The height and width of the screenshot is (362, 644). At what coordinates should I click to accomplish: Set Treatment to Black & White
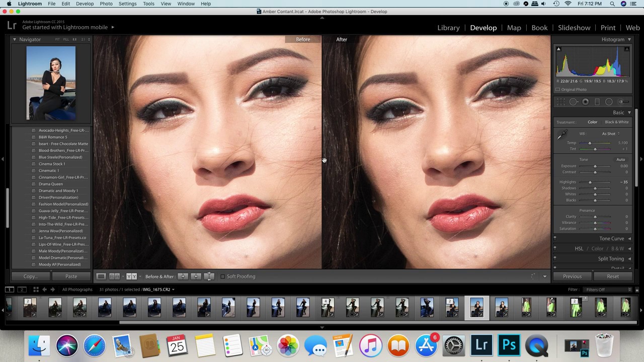pos(616,122)
